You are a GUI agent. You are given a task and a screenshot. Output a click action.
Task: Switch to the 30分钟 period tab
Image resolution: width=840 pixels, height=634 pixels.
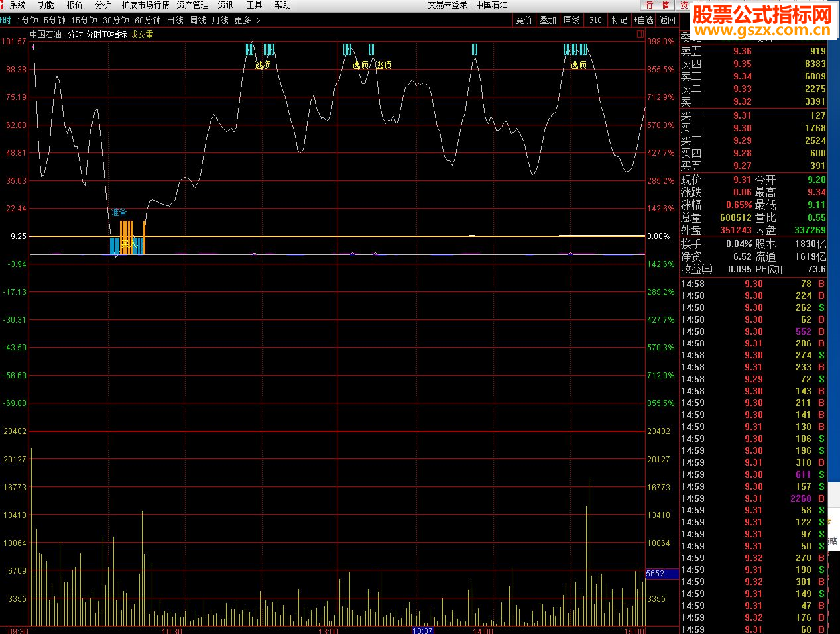coord(116,21)
